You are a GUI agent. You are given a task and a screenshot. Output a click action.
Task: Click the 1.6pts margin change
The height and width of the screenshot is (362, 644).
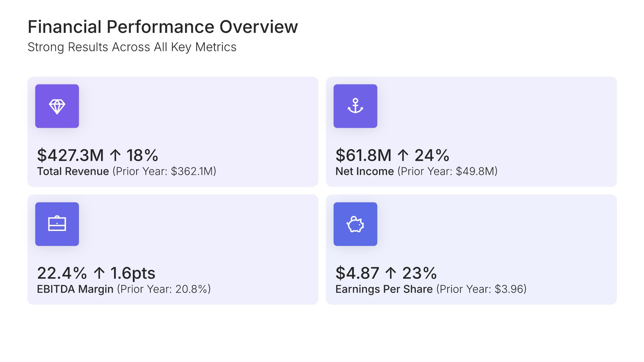pos(133,273)
